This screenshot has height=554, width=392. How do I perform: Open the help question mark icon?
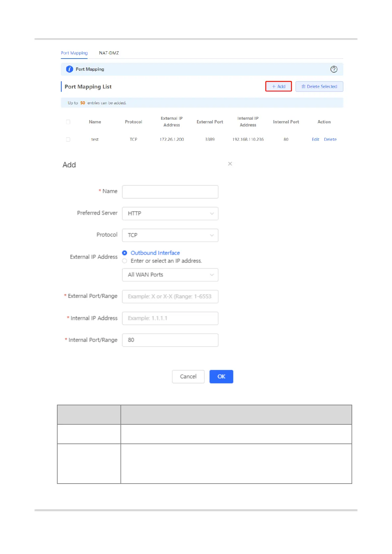(x=334, y=69)
